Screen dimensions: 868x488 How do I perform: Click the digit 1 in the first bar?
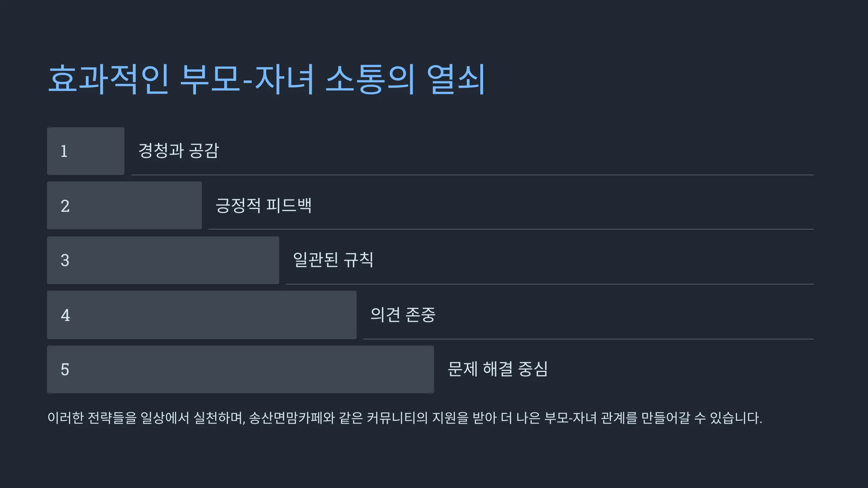pos(64,151)
